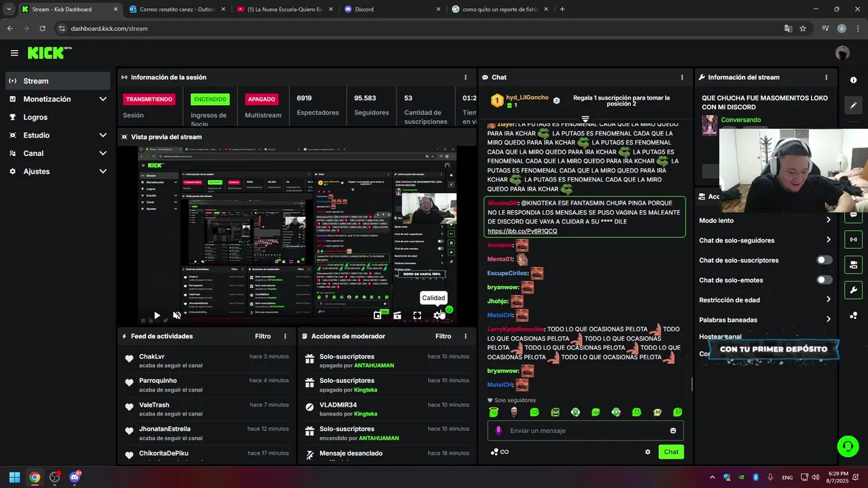Enable picture-in-picture on the preview
Screen dimensions: 868x488
tap(378, 315)
